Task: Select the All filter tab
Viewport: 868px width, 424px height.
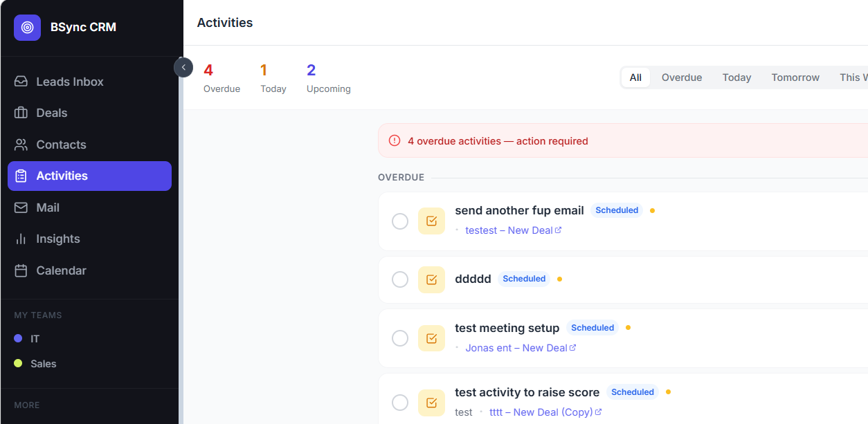Action: pyautogui.click(x=635, y=77)
